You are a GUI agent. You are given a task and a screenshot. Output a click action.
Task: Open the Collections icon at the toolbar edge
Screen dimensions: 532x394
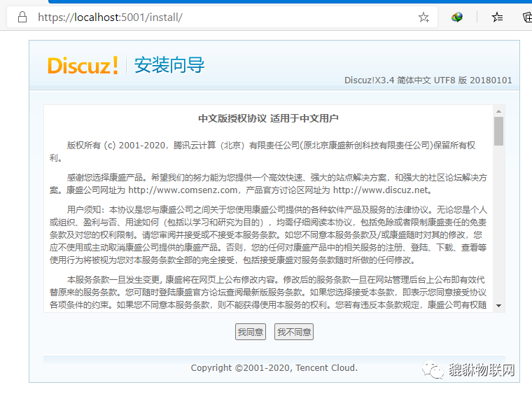tap(527, 17)
